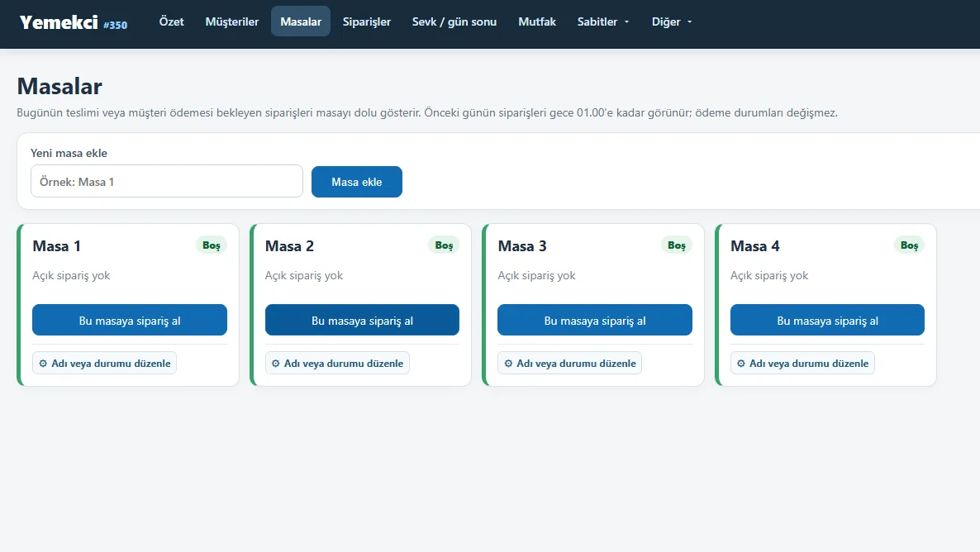The height and width of the screenshot is (552, 980).
Task: Click 'Açık sipariş yok' on Masa 3
Action: [x=536, y=276]
